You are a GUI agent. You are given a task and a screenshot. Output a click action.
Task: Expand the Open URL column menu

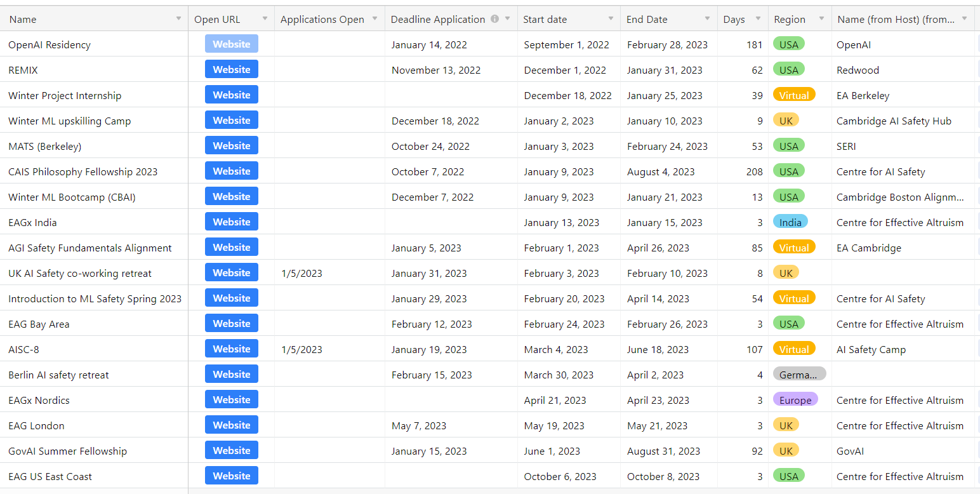[x=265, y=19]
